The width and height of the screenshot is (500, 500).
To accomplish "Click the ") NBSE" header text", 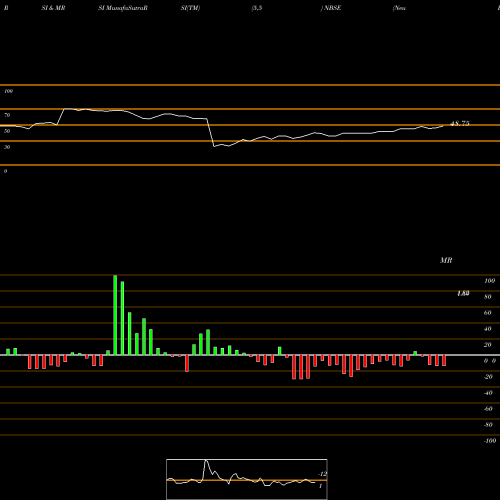I will pyautogui.click(x=331, y=8).
